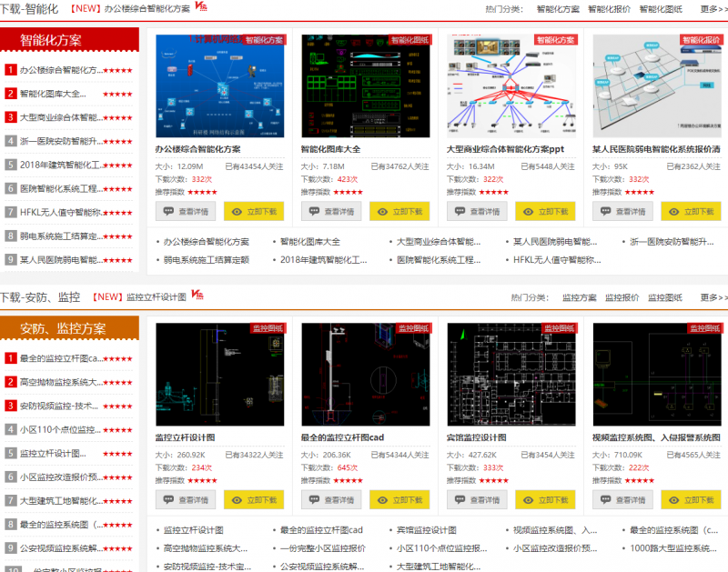Screen dimensions: 728x572
Task: Click 更多>> link in 安防、监控 section header
Action: (713, 297)
